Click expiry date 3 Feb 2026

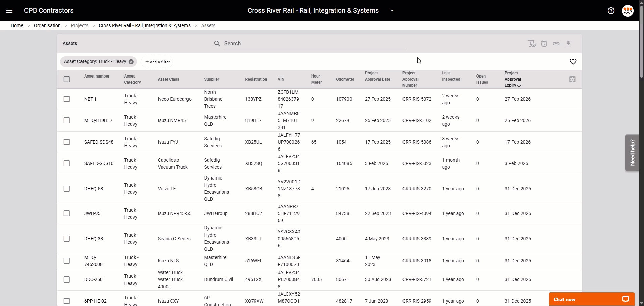(x=516, y=163)
